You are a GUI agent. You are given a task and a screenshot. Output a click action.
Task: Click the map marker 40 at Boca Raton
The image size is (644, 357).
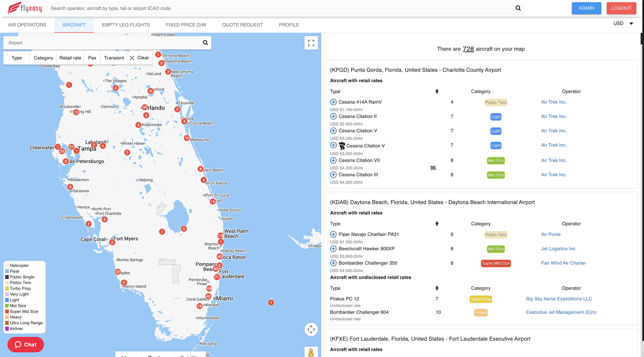pos(220,256)
